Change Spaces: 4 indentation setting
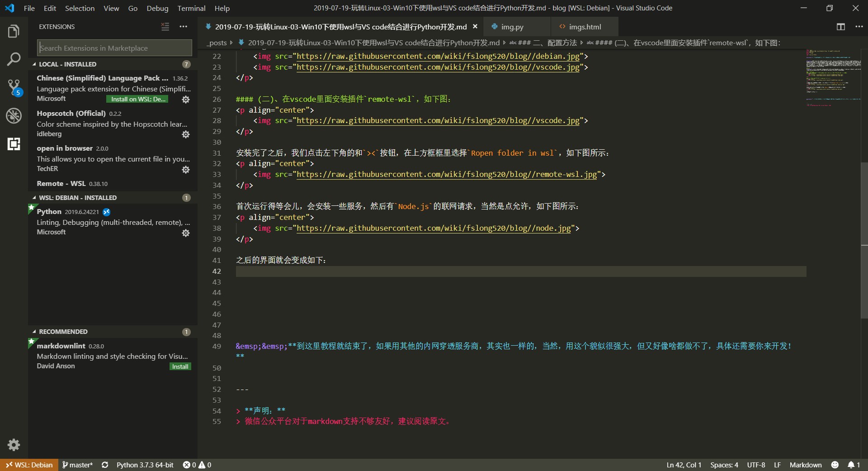Viewport: 868px width, 471px height. pyautogui.click(x=724, y=465)
